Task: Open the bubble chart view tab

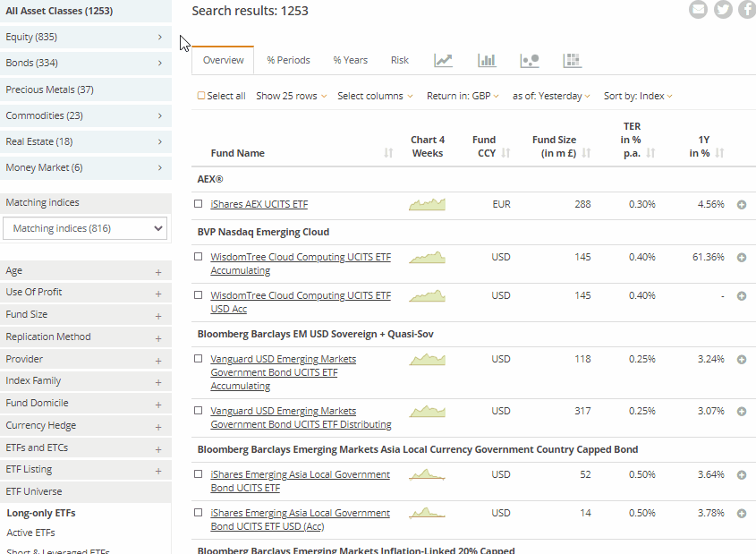Action: 530,61
